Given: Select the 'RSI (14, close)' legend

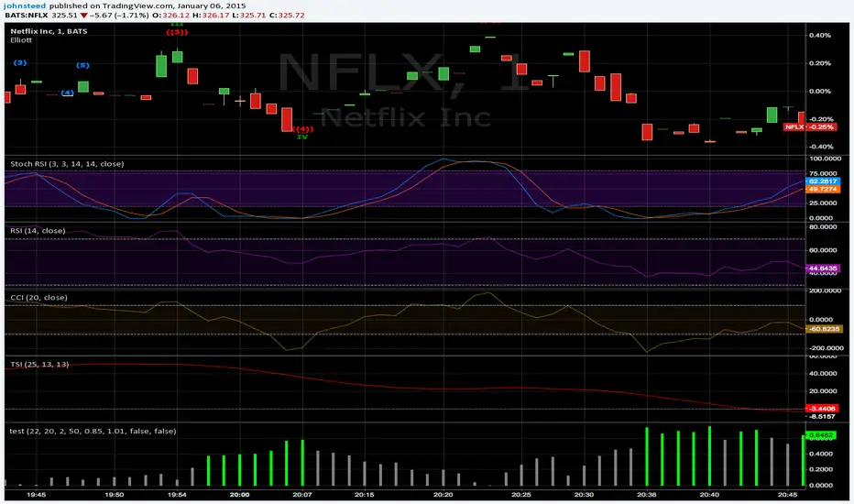Looking at the screenshot, I should (38, 231).
